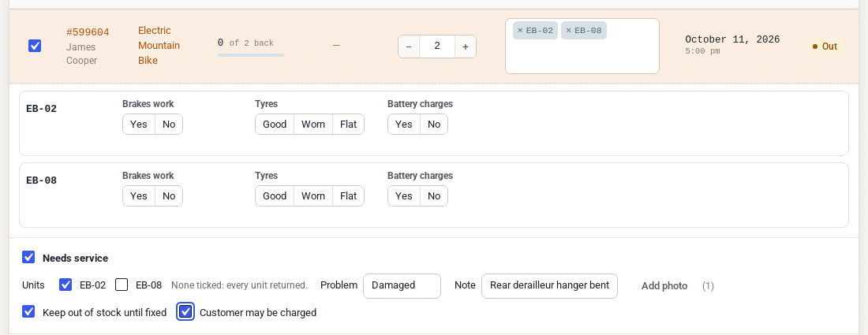Click the EB-02 inspection card label

tap(42, 109)
